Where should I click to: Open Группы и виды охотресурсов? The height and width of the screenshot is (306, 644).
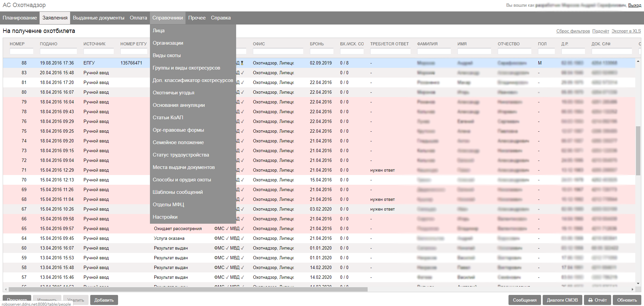(x=193, y=68)
